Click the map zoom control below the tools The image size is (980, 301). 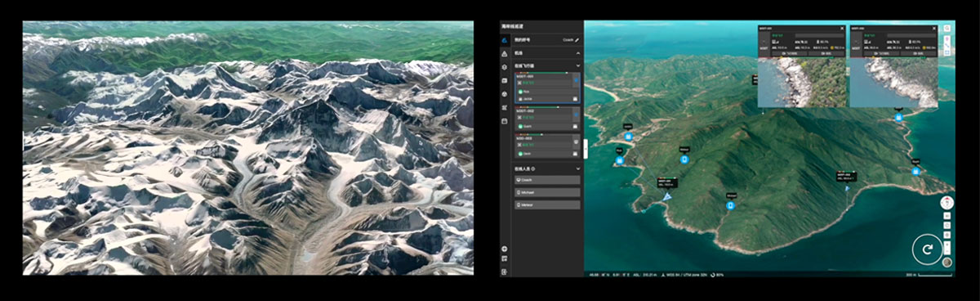[947, 247]
